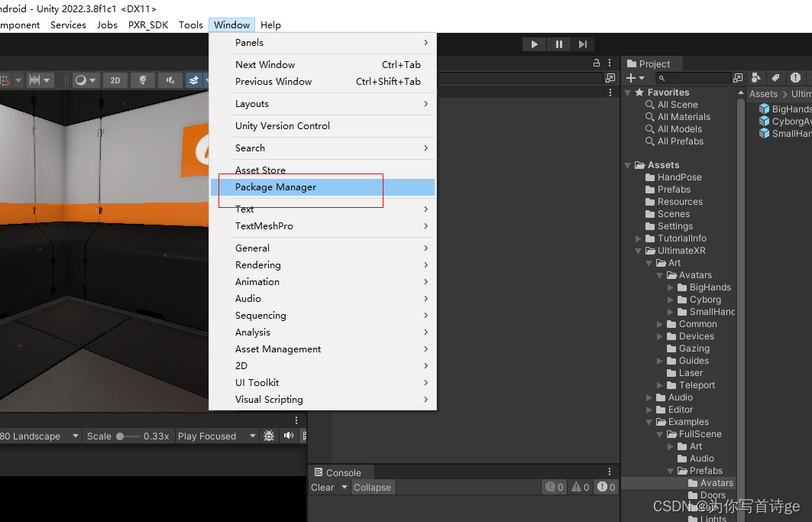Viewport: 812px width, 522px height.
Task: Toggle scene audio mute icon
Action: pos(170,80)
